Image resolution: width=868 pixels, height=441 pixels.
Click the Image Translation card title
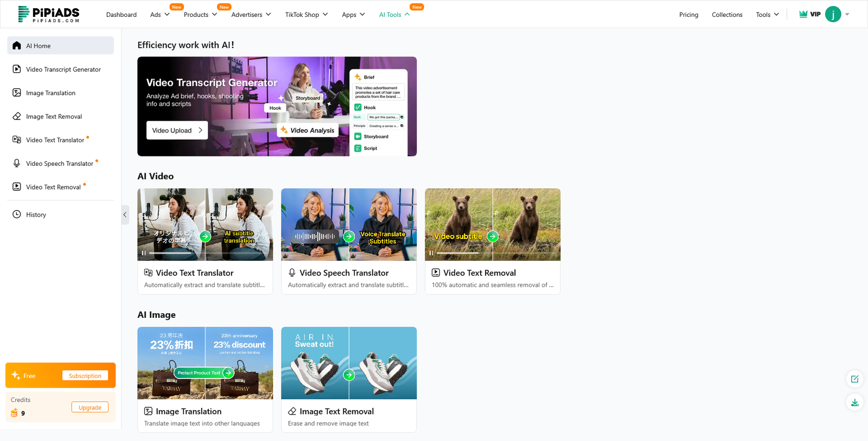188,411
